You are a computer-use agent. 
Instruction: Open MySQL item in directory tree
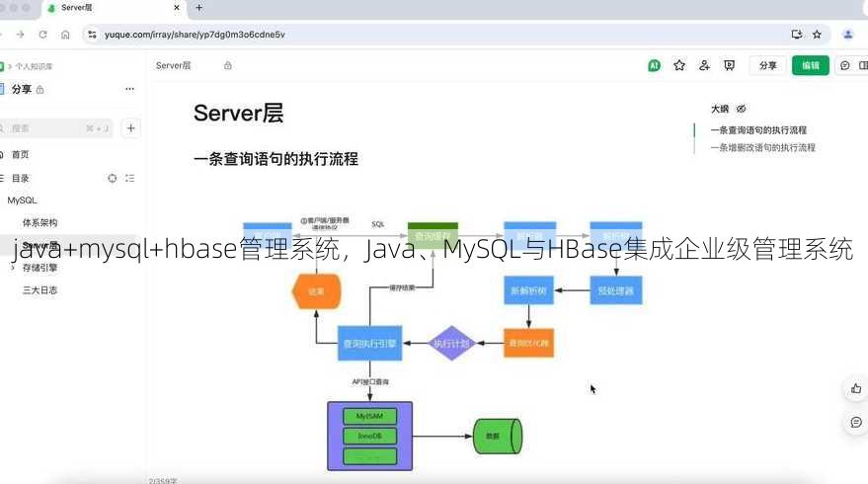(x=22, y=201)
